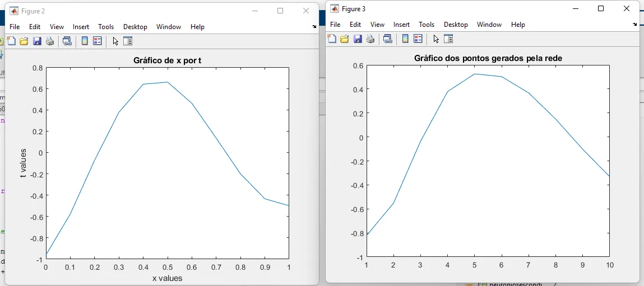Insert a colorbar in Figure 2

coord(85,41)
